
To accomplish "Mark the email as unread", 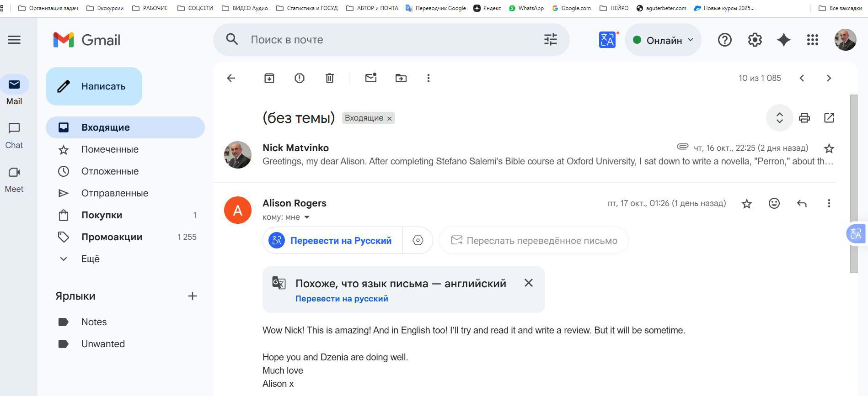I will (371, 78).
